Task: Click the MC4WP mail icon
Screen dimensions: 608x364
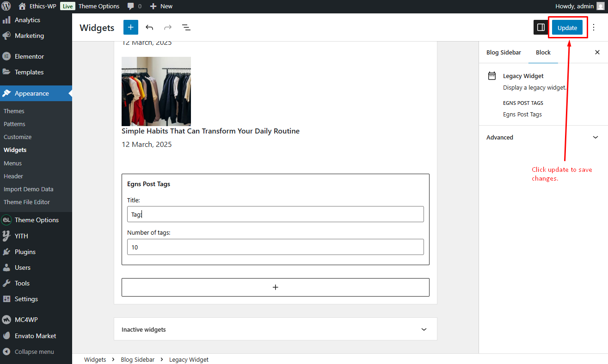Action: click(x=6, y=320)
